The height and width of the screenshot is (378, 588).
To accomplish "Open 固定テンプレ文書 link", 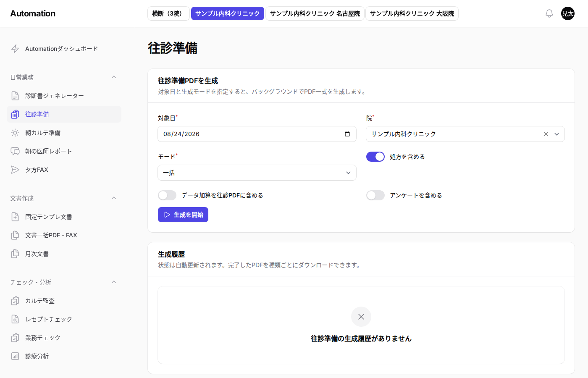I will point(64,217).
